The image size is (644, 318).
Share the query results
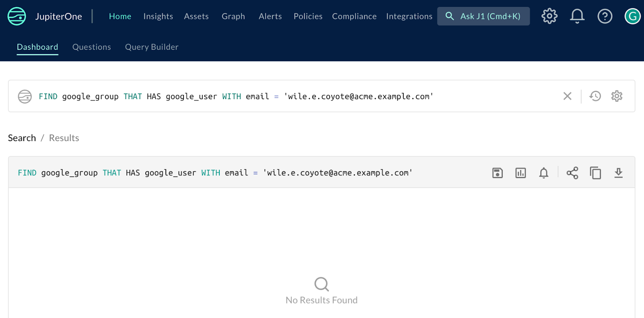572,173
